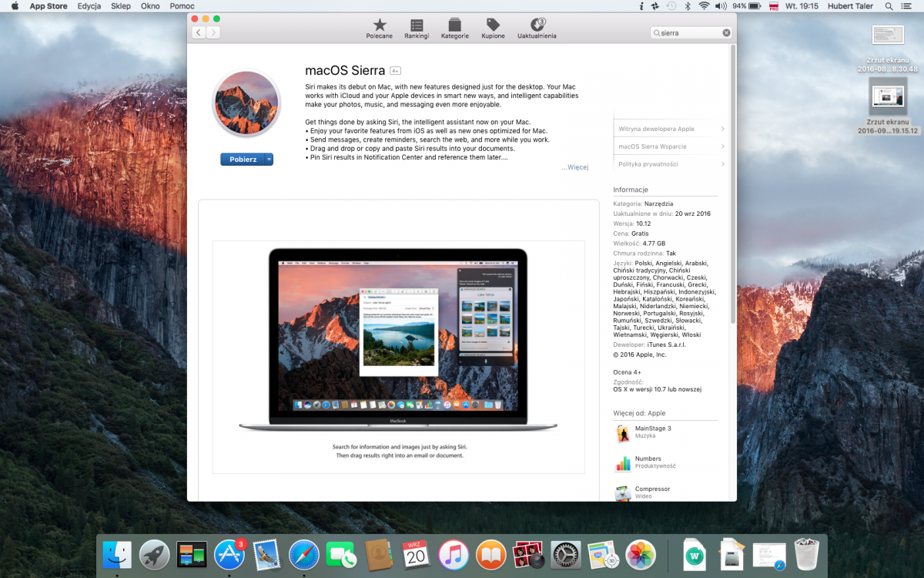Open Contacts from the Dock
Screen dimensions: 924x578
tap(379, 554)
